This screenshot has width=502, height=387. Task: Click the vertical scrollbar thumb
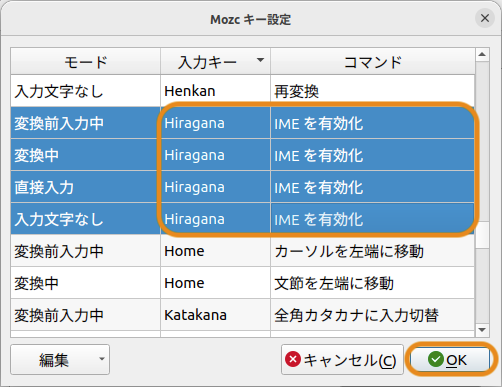point(482,235)
